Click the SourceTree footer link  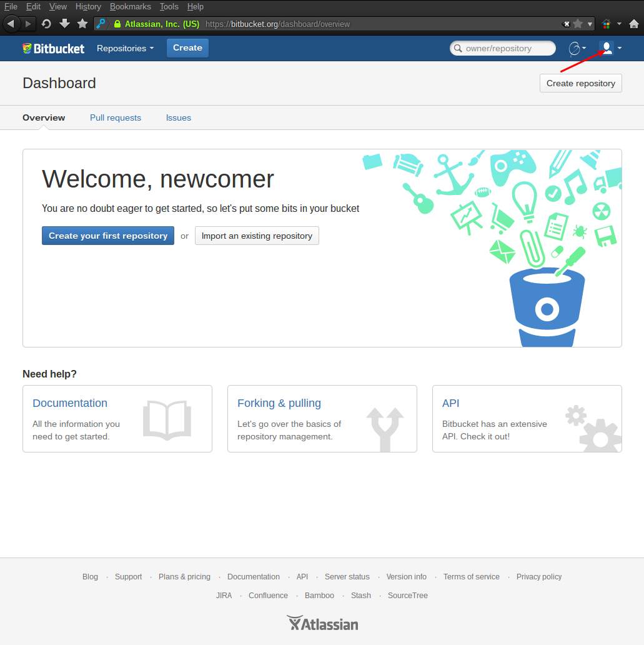[407, 595]
